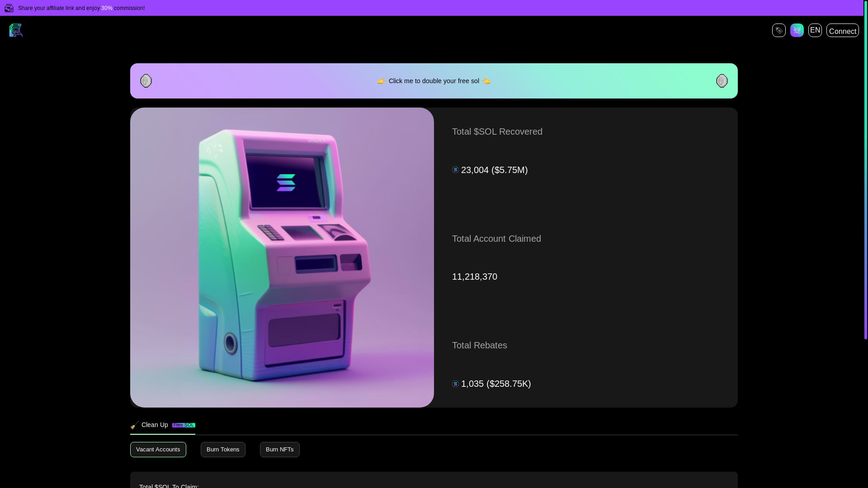This screenshot has height=488, width=868.
Task: Click the '1,035 ($258.75K)' rebates value
Action: [x=496, y=384]
